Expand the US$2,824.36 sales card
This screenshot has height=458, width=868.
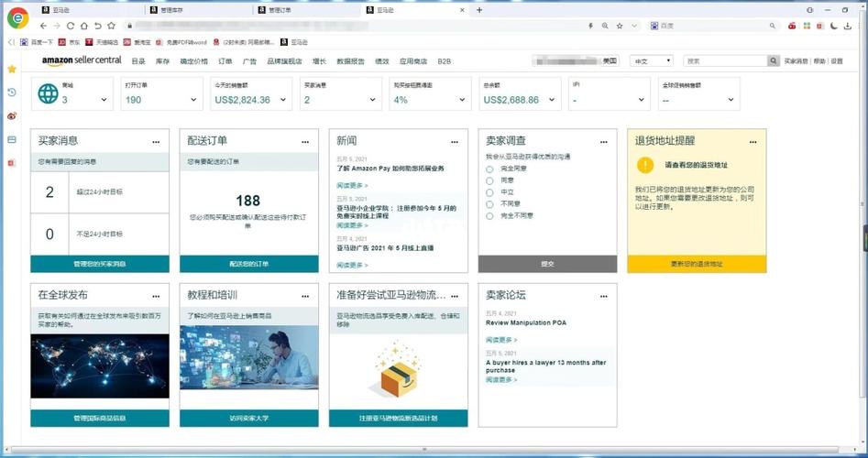pos(283,100)
